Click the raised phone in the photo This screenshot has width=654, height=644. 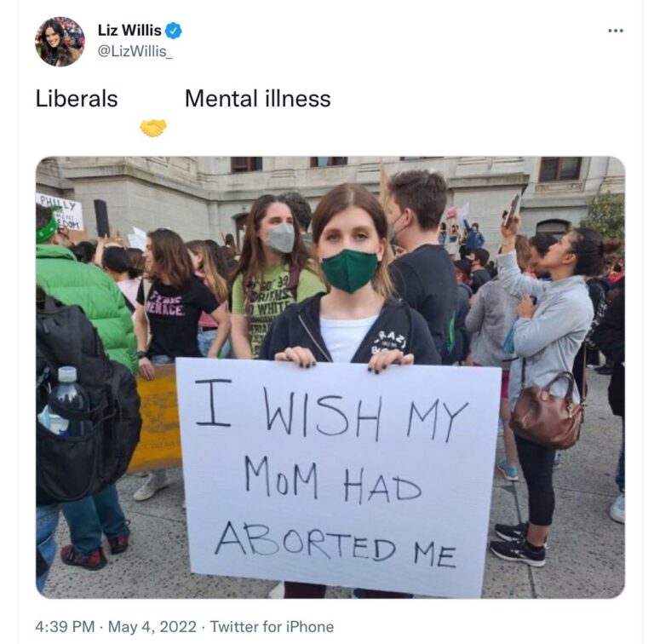[511, 210]
